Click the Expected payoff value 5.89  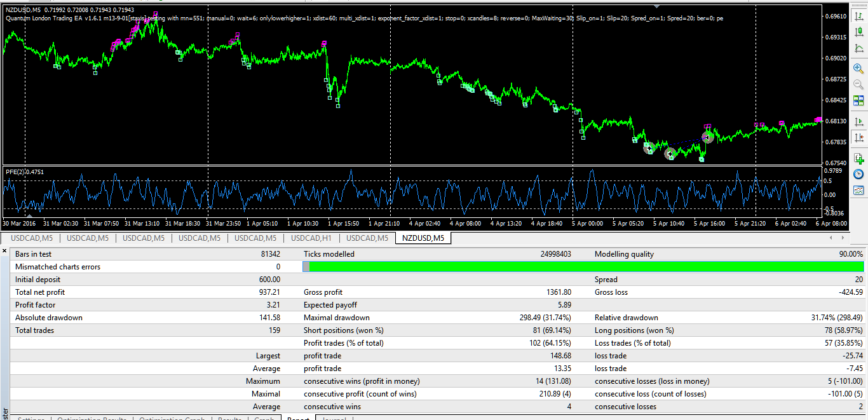point(564,305)
